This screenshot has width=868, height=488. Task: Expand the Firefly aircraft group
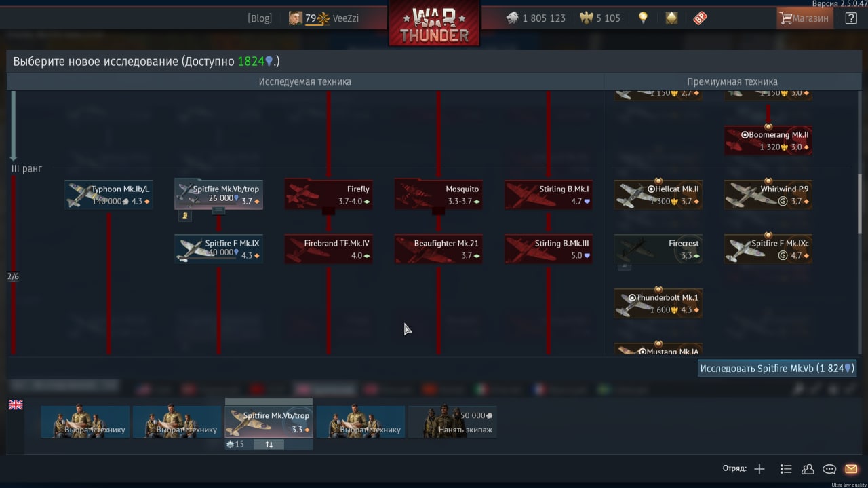[x=328, y=211]
